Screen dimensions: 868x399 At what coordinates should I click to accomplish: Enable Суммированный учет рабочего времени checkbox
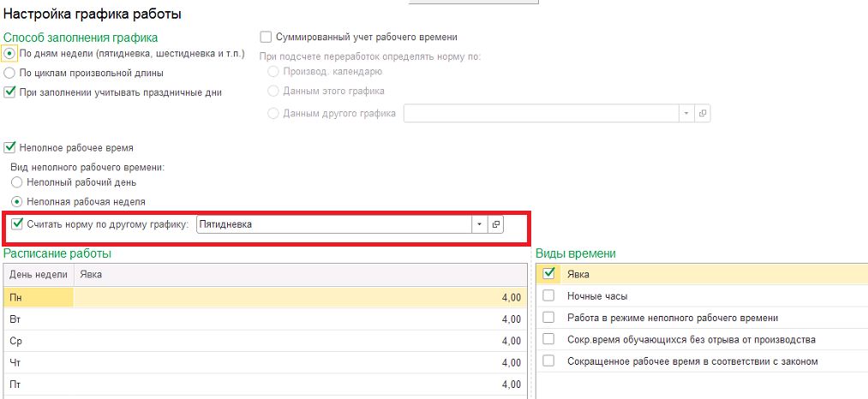tap(266, 37)
